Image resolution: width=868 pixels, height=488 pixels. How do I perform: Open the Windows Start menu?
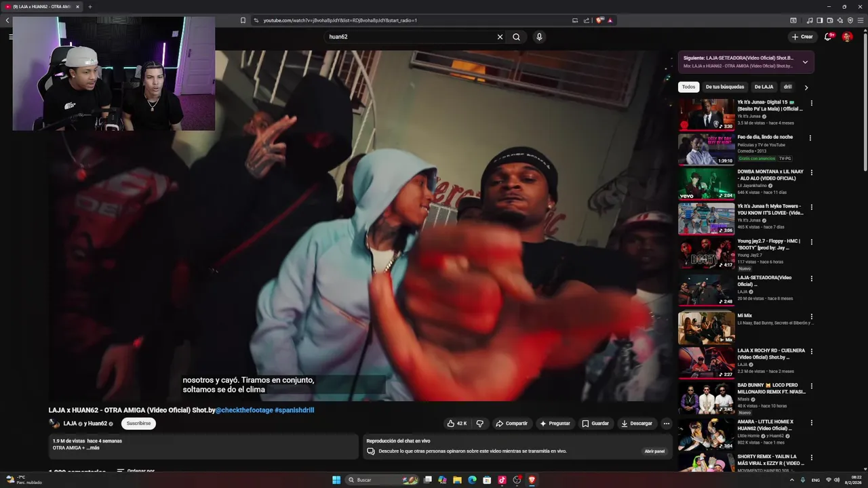pos(336,480)
